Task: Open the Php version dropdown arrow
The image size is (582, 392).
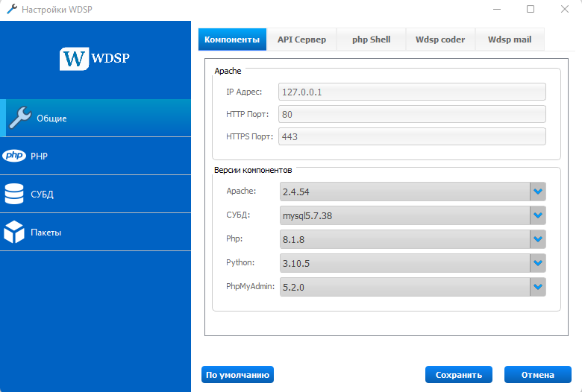Action: 538,239
